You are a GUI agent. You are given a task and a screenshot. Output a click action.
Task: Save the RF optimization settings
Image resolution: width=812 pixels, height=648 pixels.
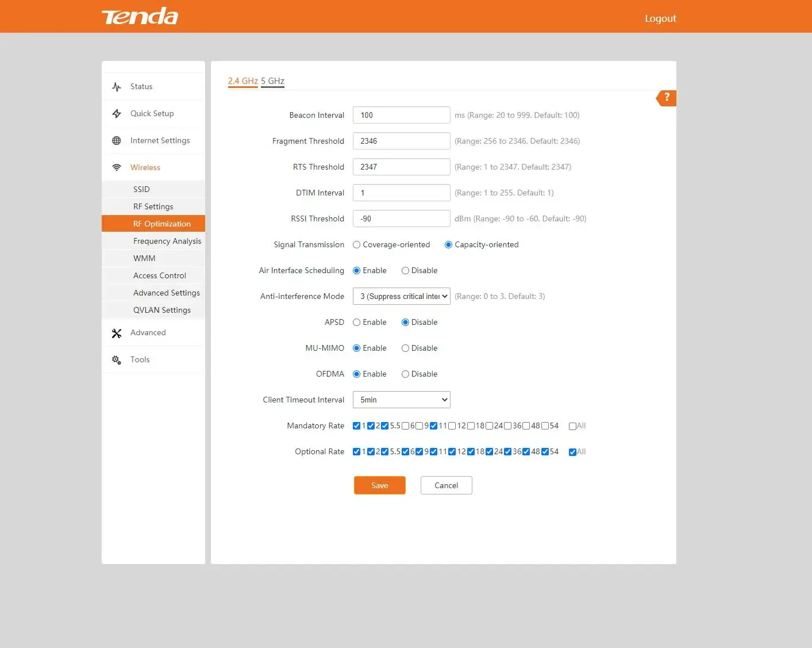[380, 485]
